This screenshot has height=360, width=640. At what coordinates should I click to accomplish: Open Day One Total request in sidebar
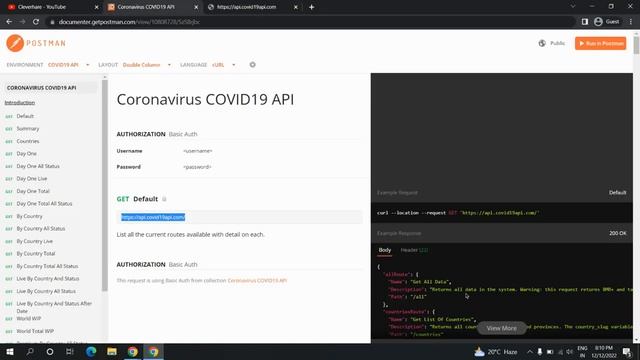(x=33, y=191)
